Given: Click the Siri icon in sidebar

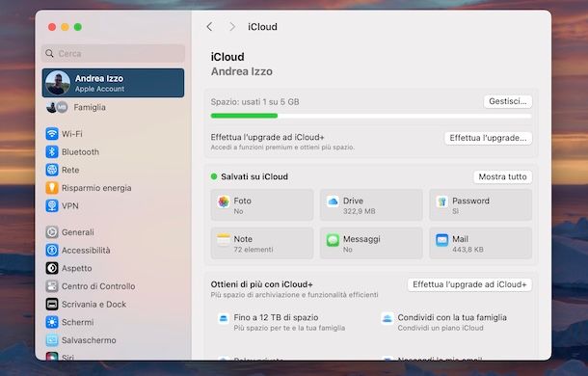Looking at the screenshot, I should (x=52, y=356).
